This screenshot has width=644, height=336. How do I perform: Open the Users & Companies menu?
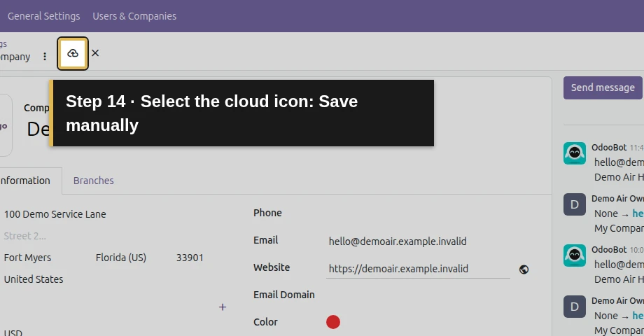pos(134,16)
